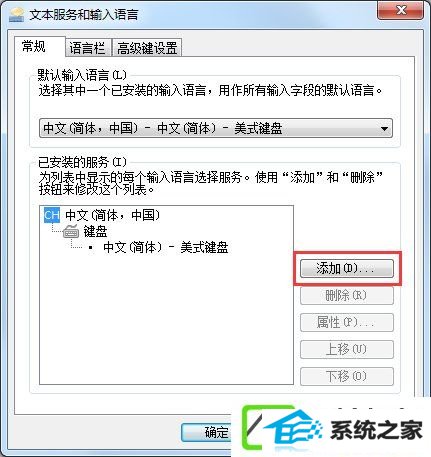Click the 上移(U) move up button
Image resolution: width=431 pixels, height=457 pixels.
pos(347,349)
